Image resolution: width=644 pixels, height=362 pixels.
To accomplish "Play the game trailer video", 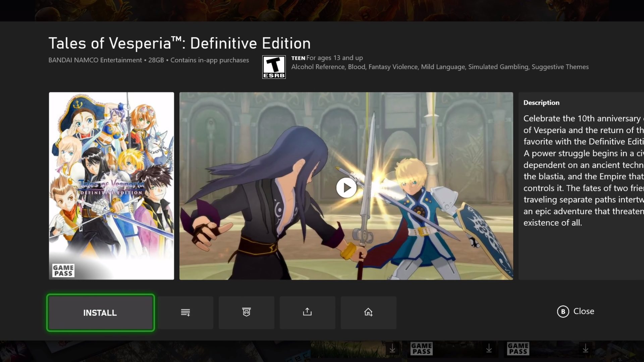I will click(346, 188).
